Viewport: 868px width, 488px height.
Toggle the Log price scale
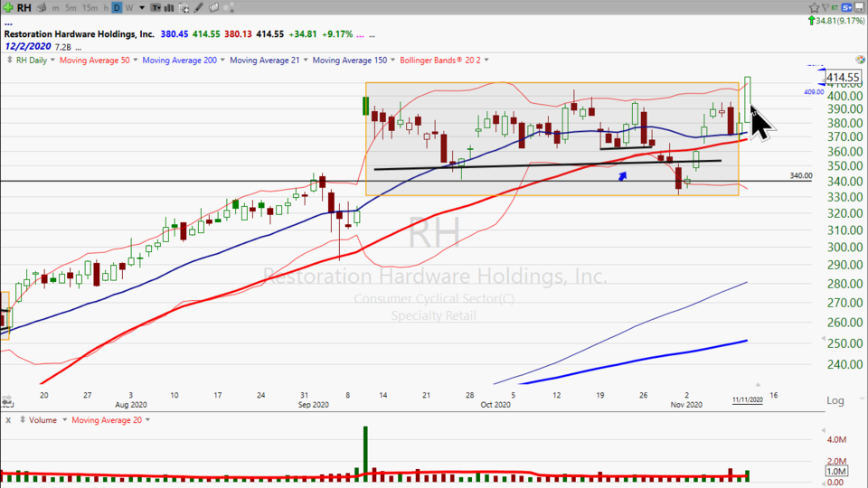pos(835,400)
